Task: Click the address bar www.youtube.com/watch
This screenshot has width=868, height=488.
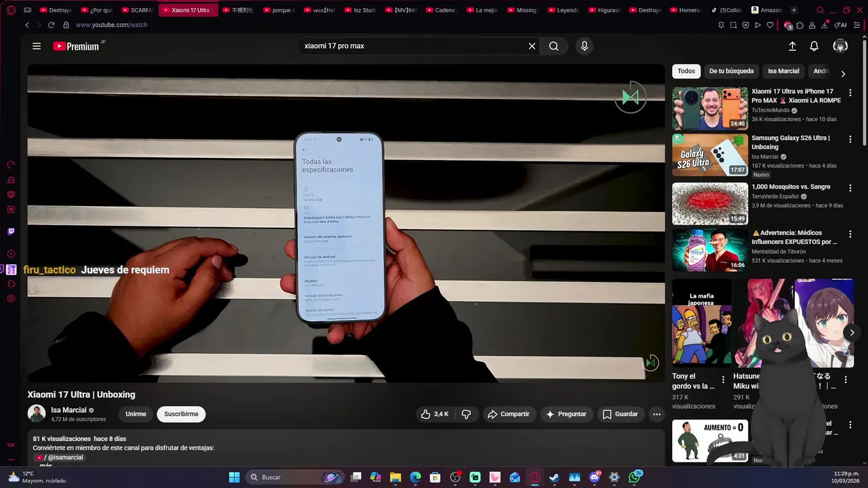Action: 111,25
